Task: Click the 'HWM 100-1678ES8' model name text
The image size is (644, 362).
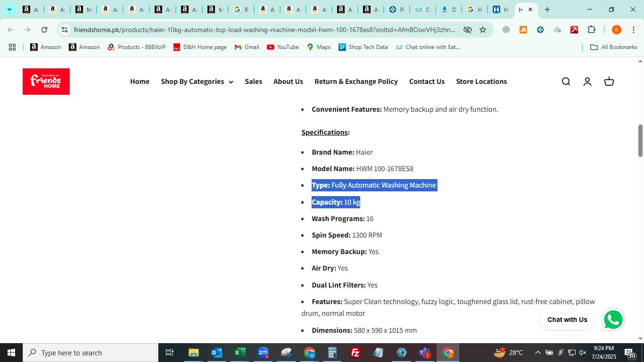Action: click(x=385, y=169)
